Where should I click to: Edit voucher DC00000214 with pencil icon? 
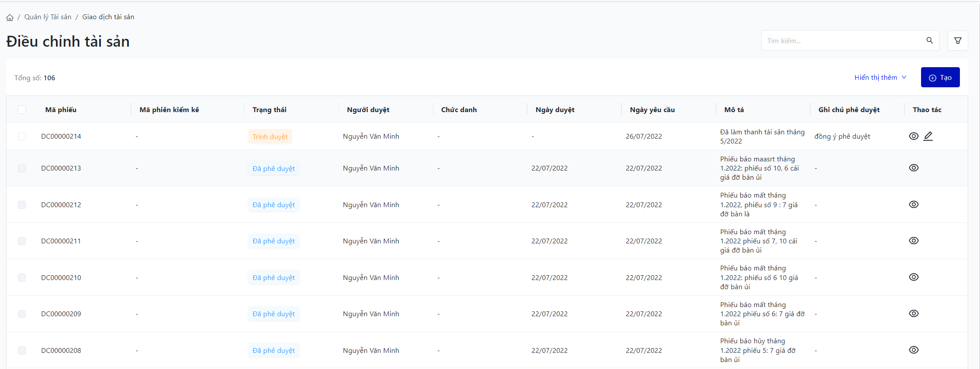(x=928, y=136)
